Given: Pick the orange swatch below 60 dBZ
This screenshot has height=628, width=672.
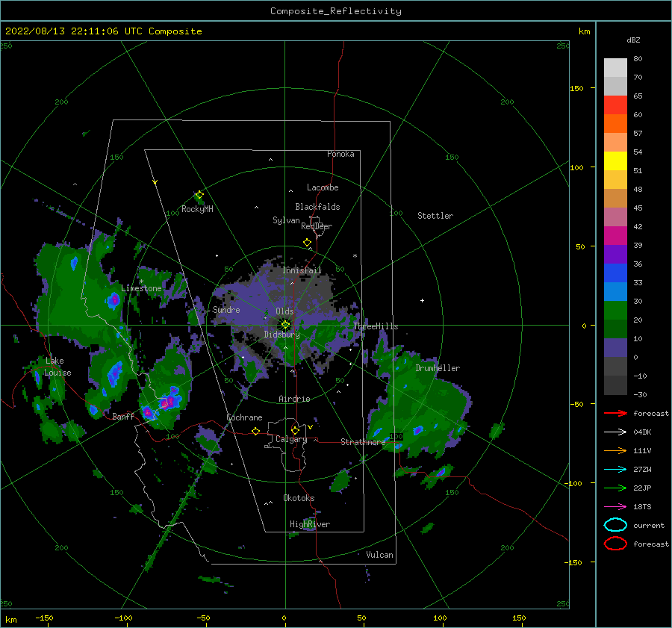Looking at the screenshot, I should coord(615,123).
